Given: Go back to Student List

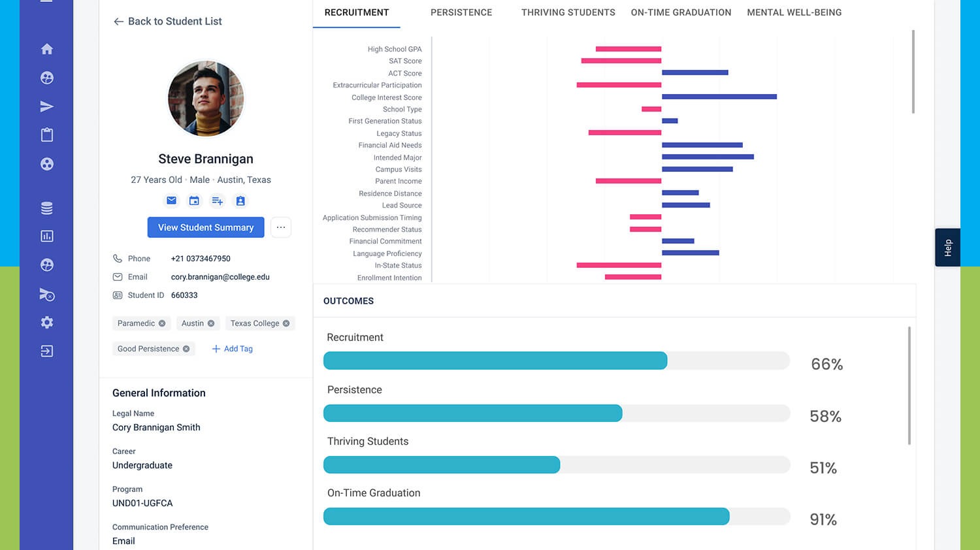Looking at the screenshot, I should (x=168, y=22).
